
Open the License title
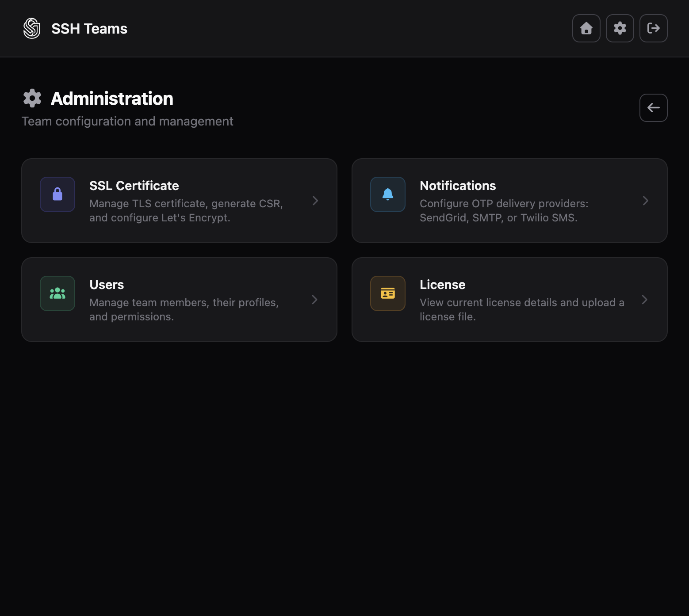pos(442,285)
